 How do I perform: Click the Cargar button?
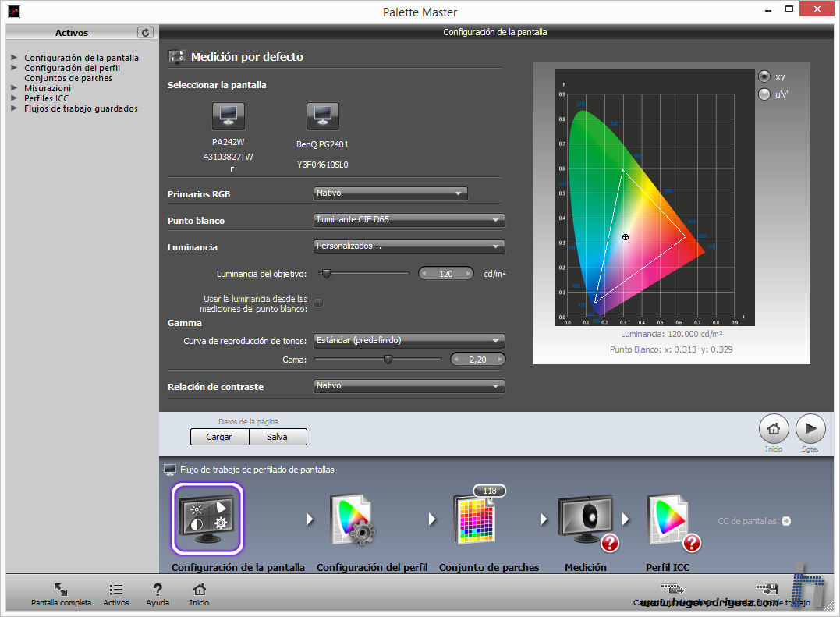coord(219,437)
